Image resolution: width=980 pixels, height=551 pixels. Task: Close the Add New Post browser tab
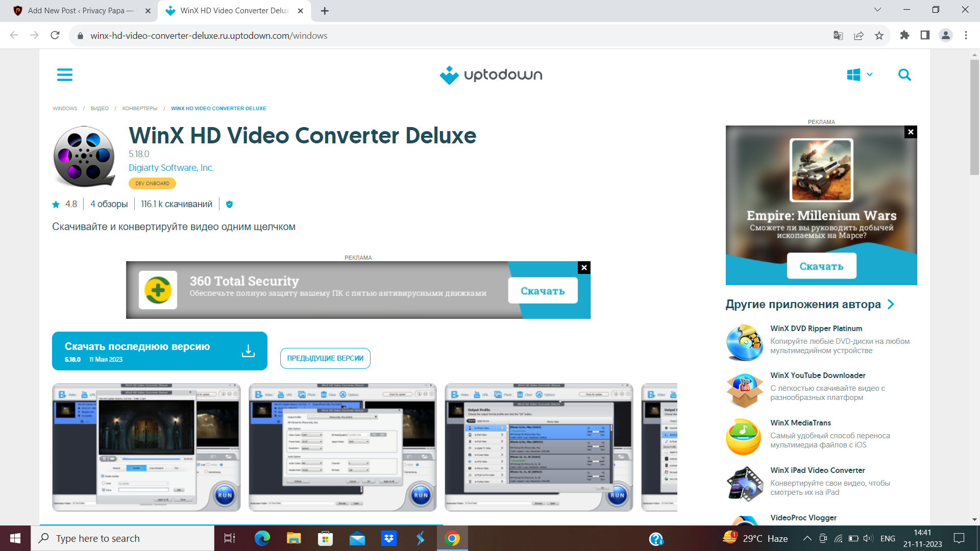pyautogui.click(x=148, y=11)
